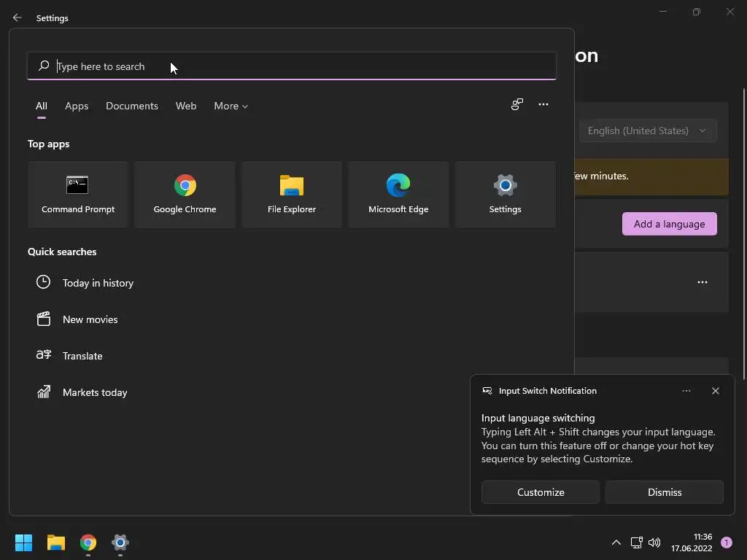Open Settings tile in Top apps

(505, 195)
